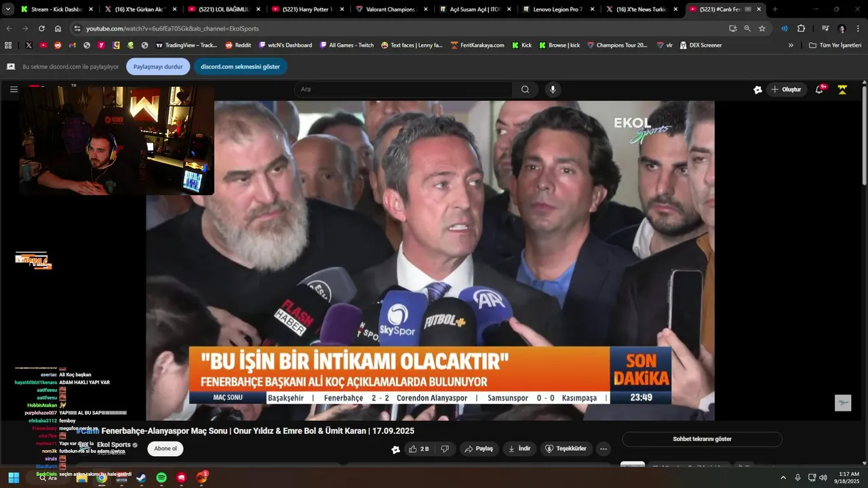Click the YouTube Ara search field

pos(403,89)
